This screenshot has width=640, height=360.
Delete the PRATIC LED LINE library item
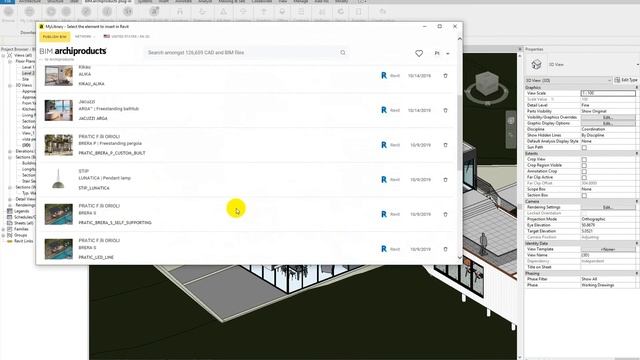[445, 249]
